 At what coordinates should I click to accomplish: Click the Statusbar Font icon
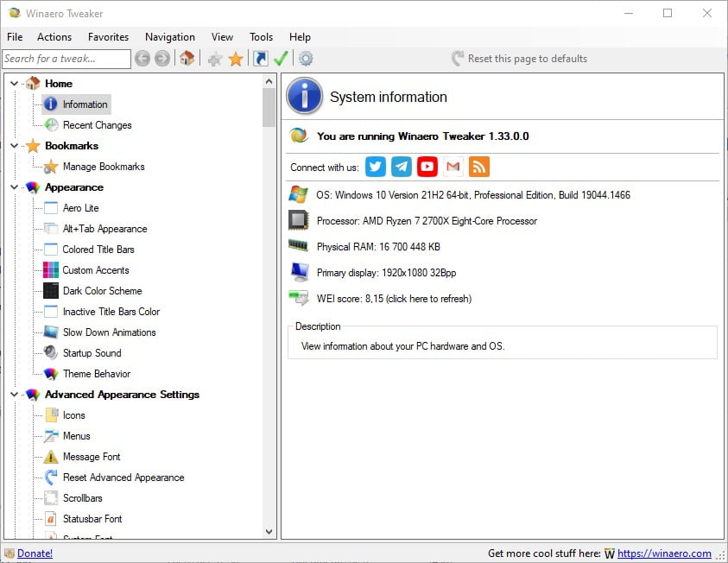(51, 518)
